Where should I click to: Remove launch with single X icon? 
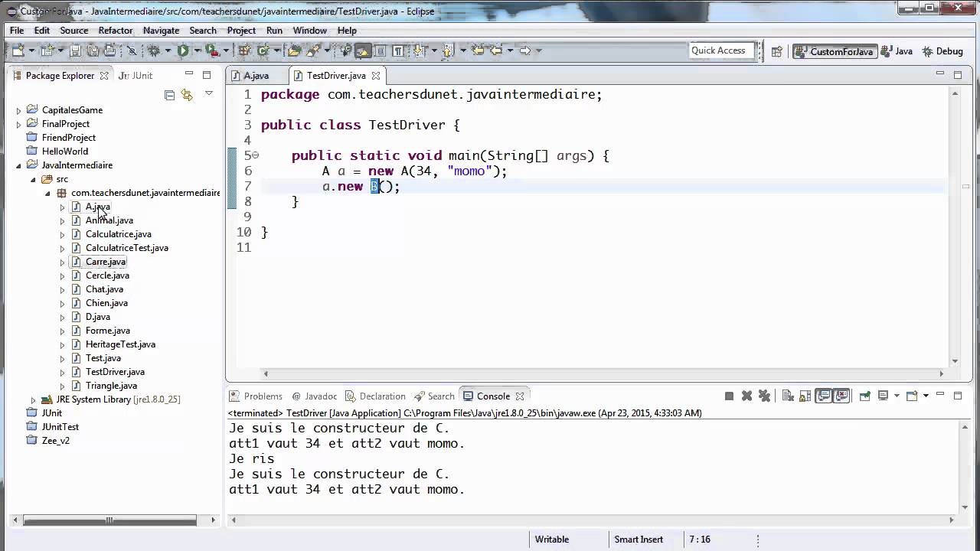coord(746,396)
